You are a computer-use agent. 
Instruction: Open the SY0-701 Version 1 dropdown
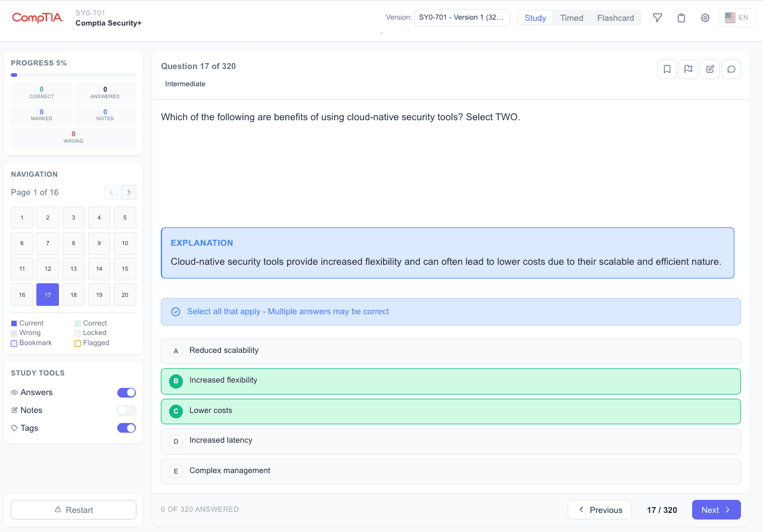(462, 17)
